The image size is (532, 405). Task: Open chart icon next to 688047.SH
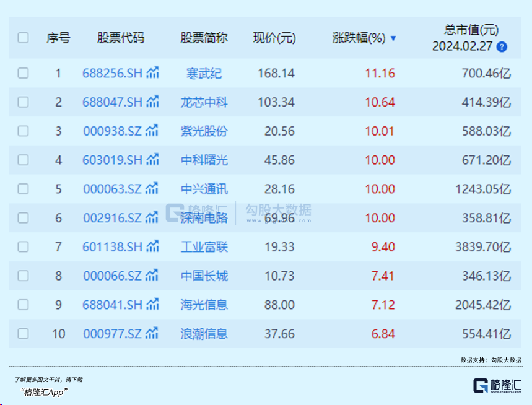[153, 101]
